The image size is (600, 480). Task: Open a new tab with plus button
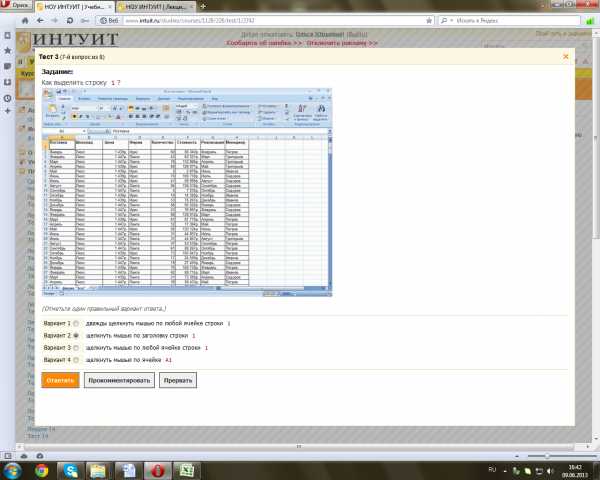[x=203, y=7]
